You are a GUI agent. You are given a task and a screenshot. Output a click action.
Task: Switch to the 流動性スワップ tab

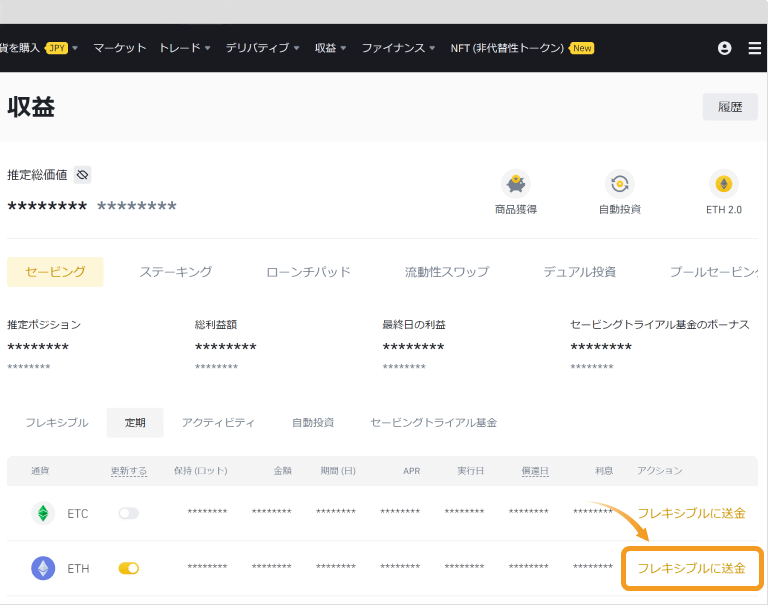tap(447, 272)
